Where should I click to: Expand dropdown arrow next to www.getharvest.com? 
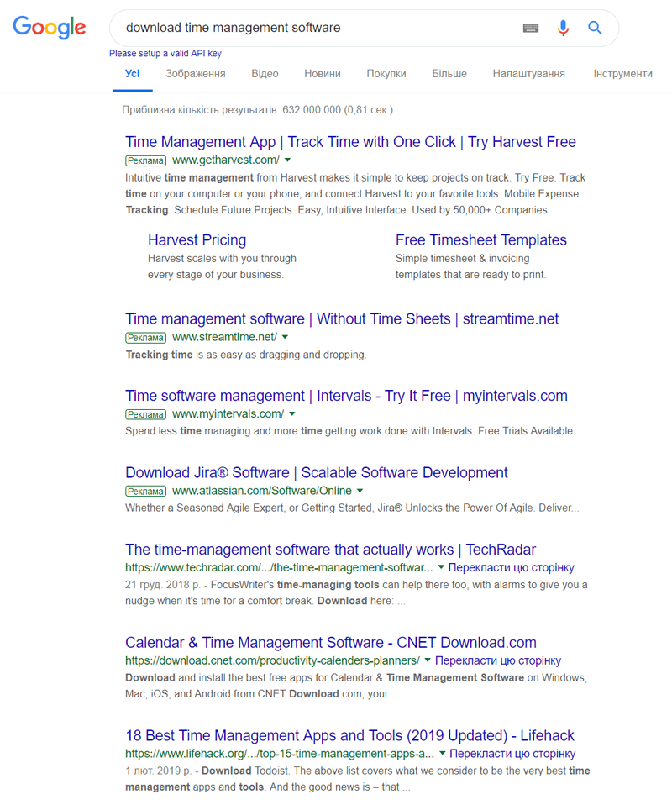pyautogui.click(x=288, y=160)
